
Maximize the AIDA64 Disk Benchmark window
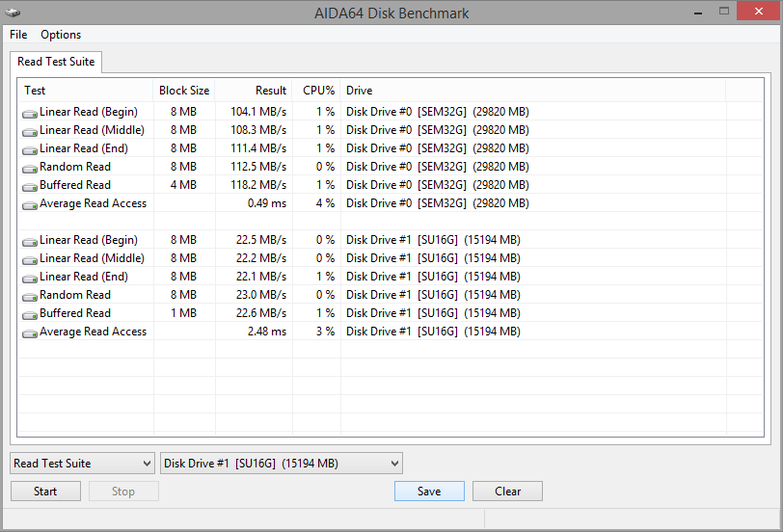click(x=724, y=11)
